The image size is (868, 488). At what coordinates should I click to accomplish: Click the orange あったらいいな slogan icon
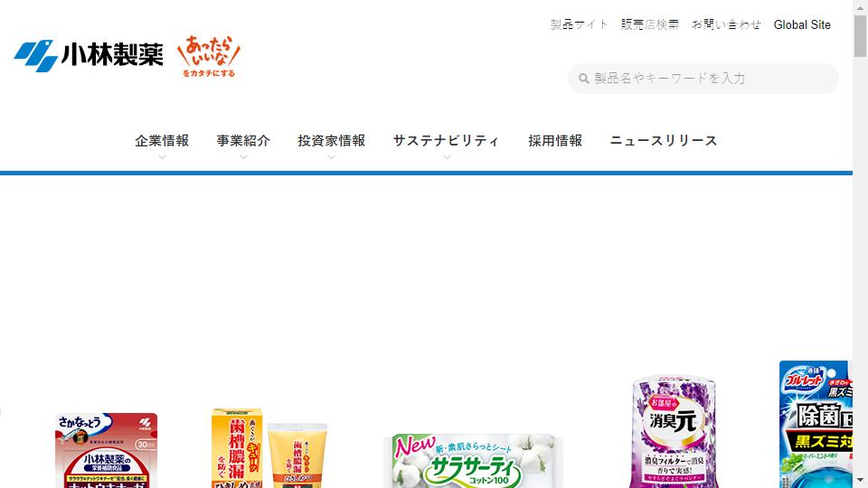(x=209, y=56)
